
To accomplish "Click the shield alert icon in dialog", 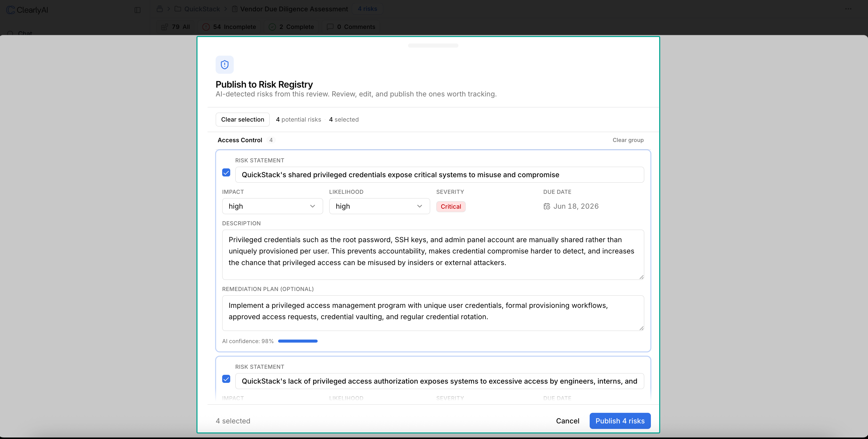I will point(225,65).
